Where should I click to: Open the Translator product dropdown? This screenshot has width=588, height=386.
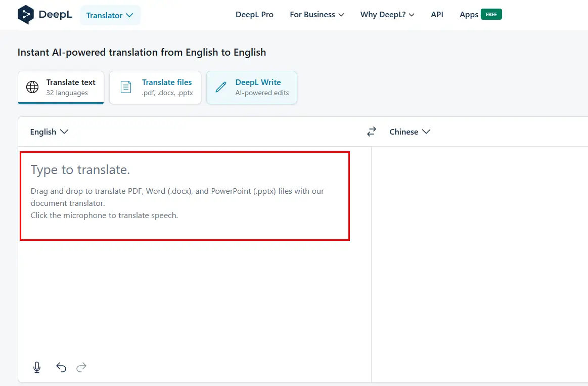click(110, 15)
